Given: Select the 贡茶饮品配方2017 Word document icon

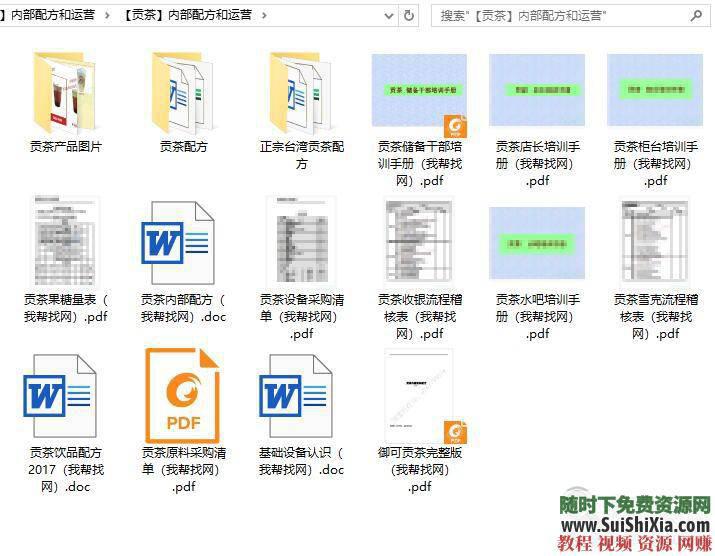Looking at the screenshot, I should [60, 396].
